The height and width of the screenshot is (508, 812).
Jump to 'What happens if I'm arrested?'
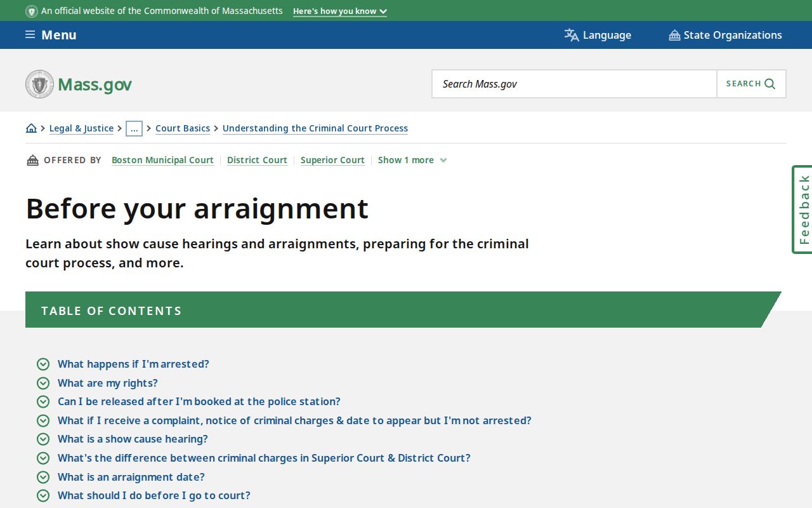click(x=133, y=364)
